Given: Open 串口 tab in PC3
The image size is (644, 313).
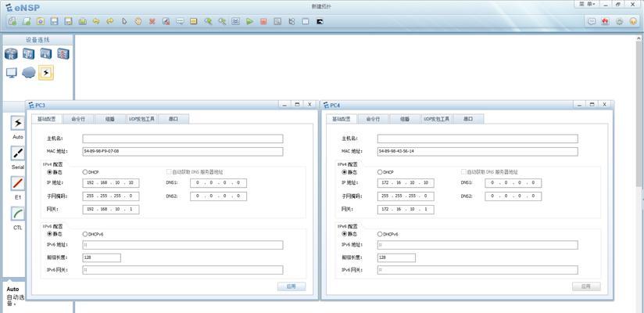Looking at the screenshot, I should (174, 119).
